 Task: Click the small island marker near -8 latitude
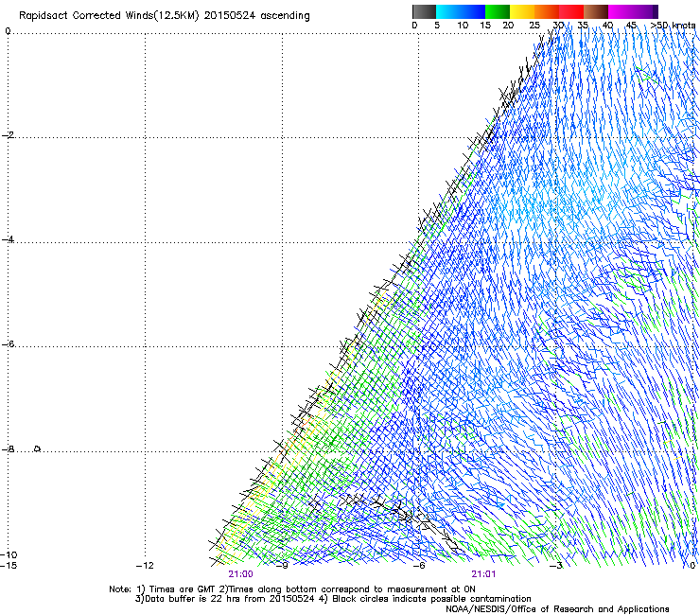[x=38, y=448]
